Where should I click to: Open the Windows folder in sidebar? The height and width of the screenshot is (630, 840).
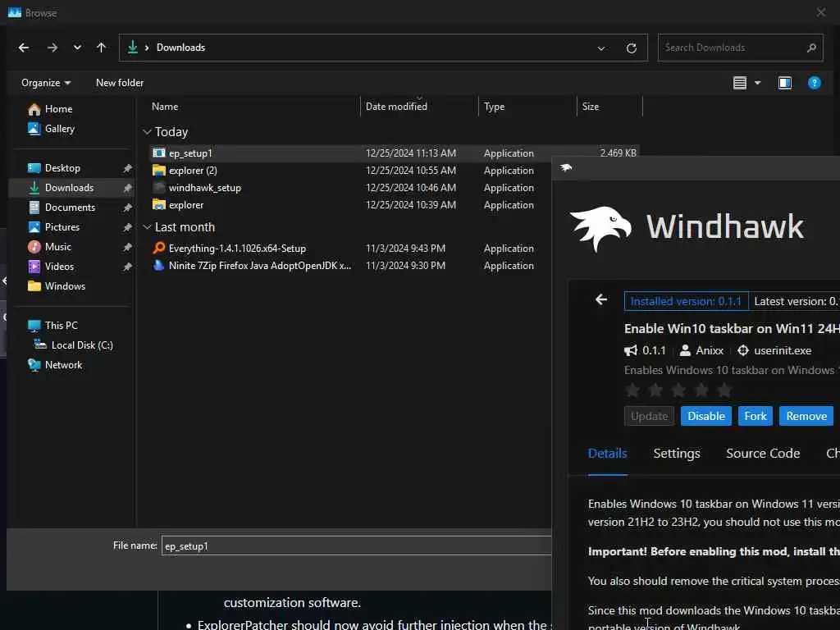pos(64,286)
